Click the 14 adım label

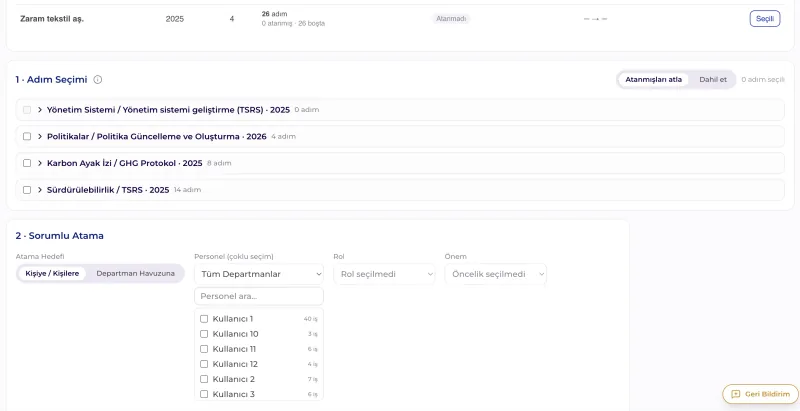187,190
